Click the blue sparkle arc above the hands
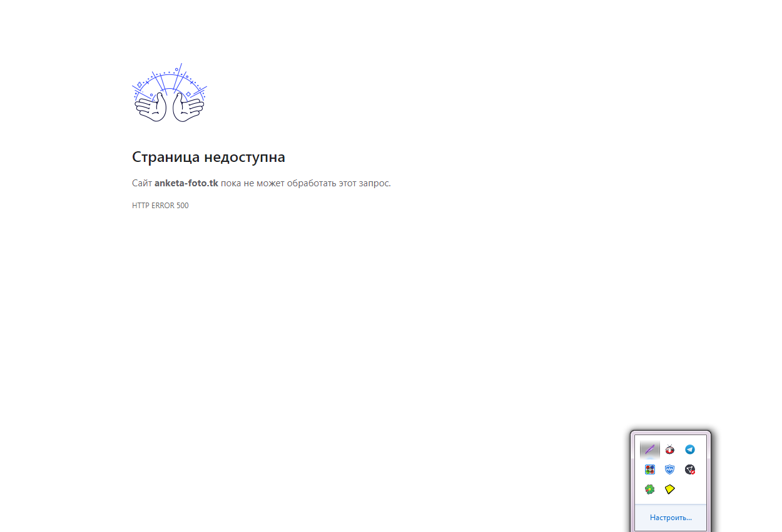 coord(169,75)
